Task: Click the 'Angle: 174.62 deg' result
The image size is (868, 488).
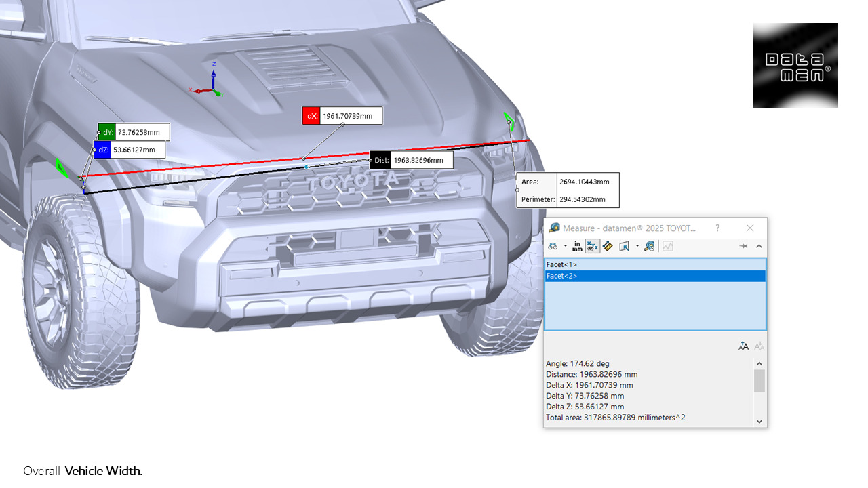Action: pyautogui.click(x=578, y=363)
